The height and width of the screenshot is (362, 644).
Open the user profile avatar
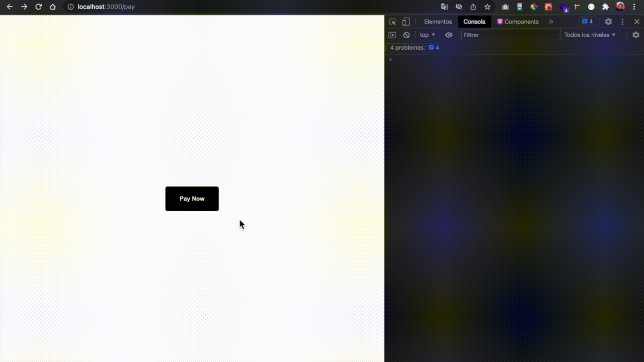620,7
